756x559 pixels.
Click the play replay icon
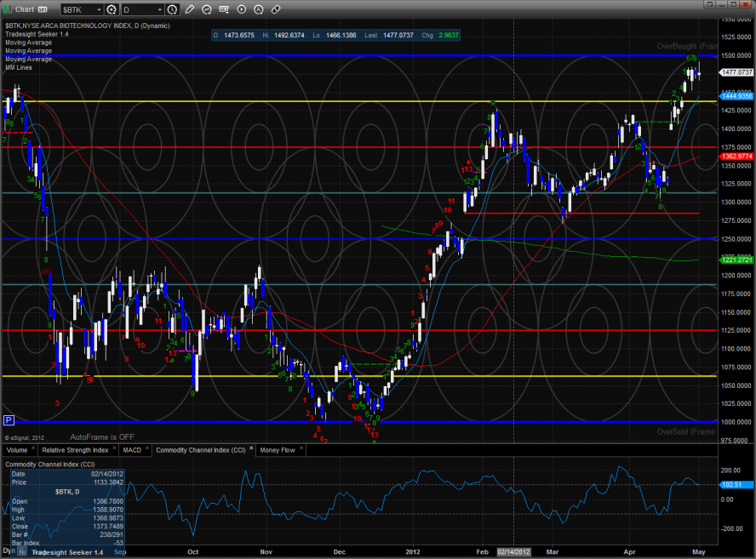pyautogui.click(x=242, y=9)
